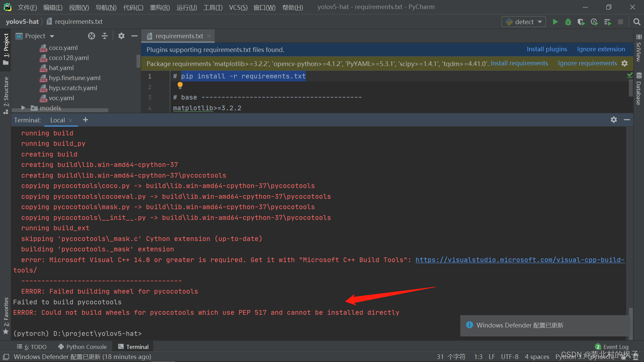
Task: Open the detect run configuration dropdown
Action: point(524,22)
